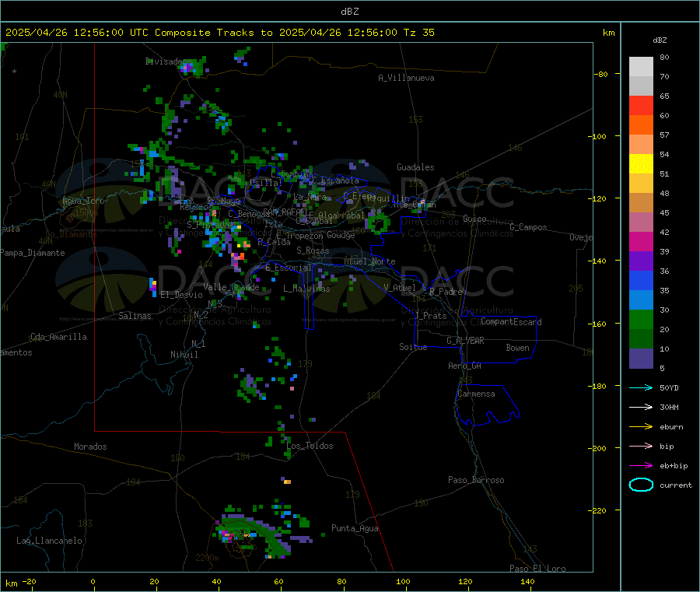Click the Atuel_Norte map label
Image resolution: width=700 pixels, height=592 pixels.
coord(369,261)
